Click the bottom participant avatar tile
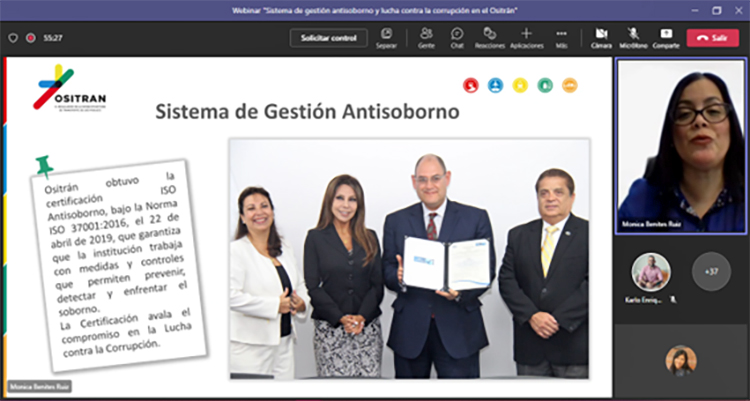 click(681, 361)
